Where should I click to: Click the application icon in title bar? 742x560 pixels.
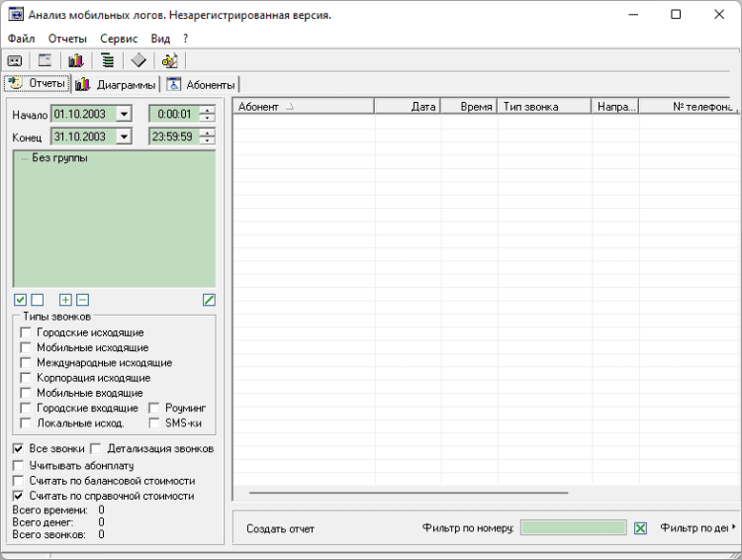pos(16,14)
